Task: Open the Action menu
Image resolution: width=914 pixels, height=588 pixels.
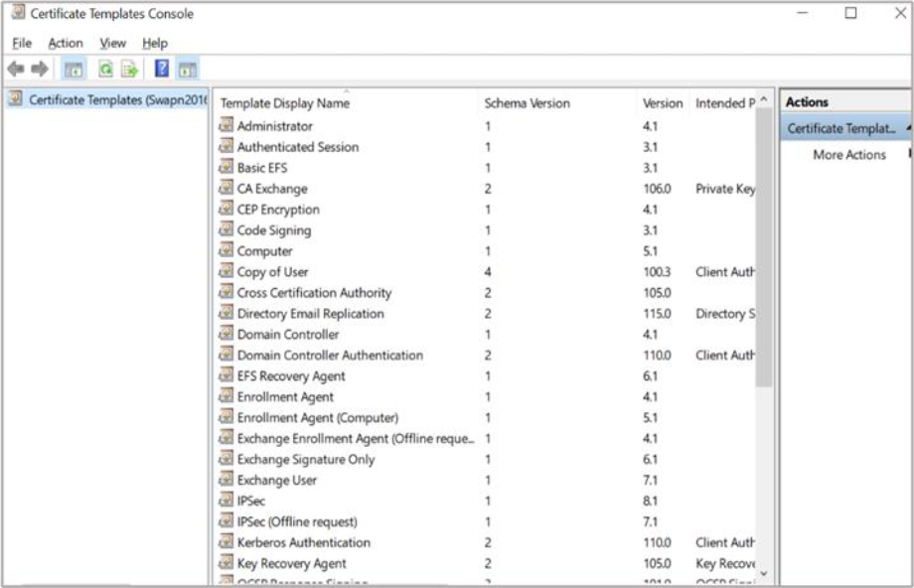Action: click(x=66, y=44)
